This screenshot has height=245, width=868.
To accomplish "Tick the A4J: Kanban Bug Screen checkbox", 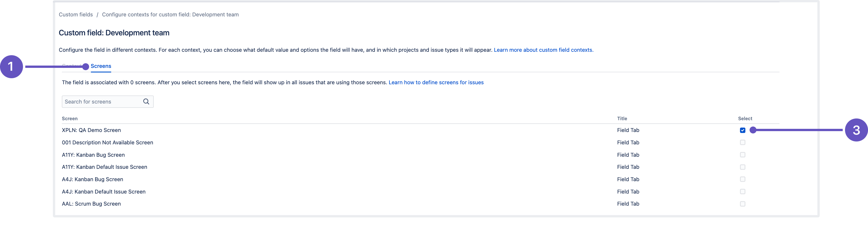I will coord(742,179).
